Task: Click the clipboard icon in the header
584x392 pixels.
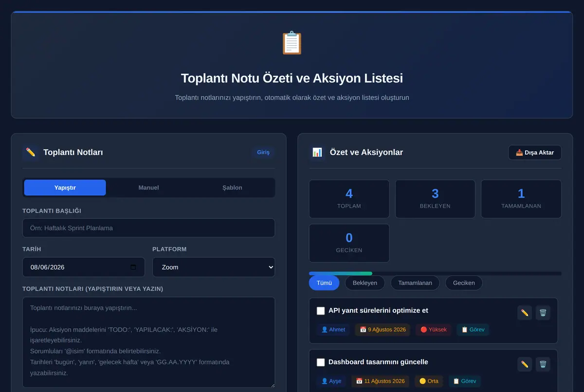Action: click(292, 43)
